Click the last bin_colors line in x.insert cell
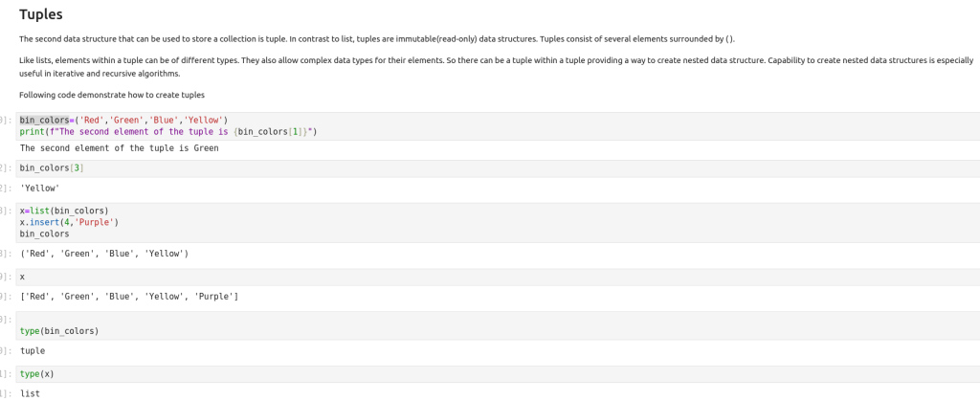Image resolution: width=980 pixels, height=401 pixels. [x=44, y=234]
